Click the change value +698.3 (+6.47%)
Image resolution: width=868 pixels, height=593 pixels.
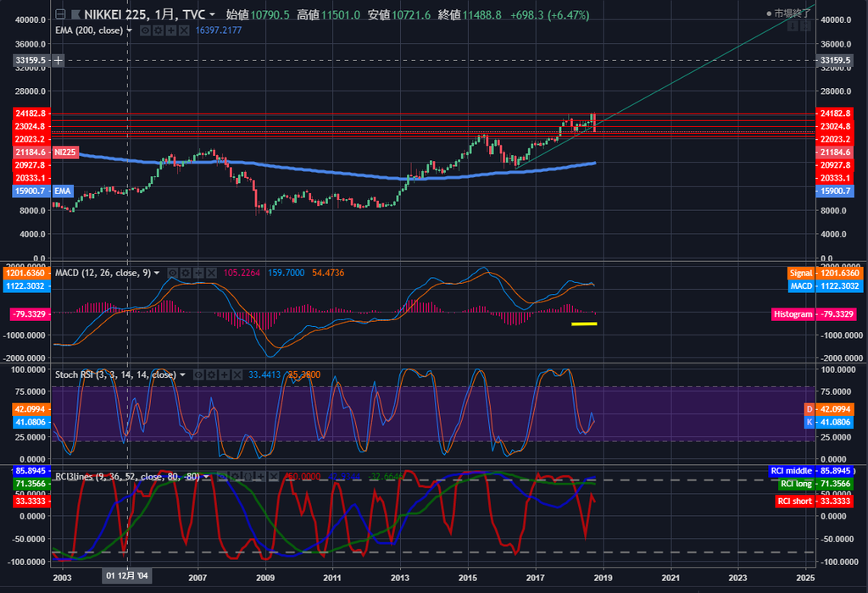(x=549, y=15)
